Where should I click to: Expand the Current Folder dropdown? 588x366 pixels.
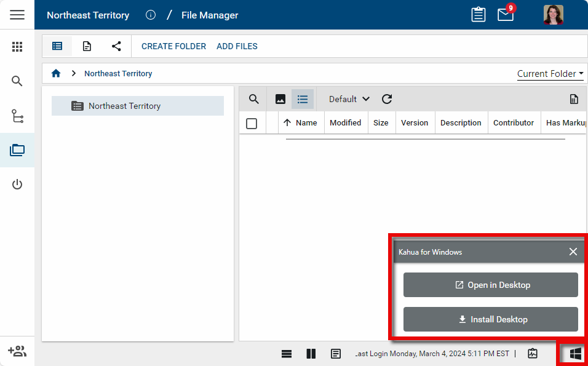[x=550, y=74]
